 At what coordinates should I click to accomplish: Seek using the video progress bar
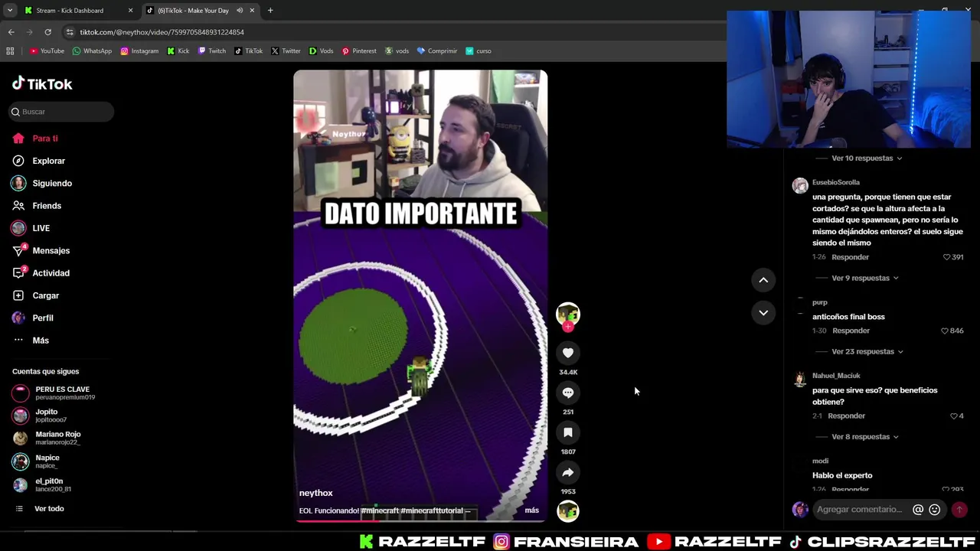pos(420,521)
